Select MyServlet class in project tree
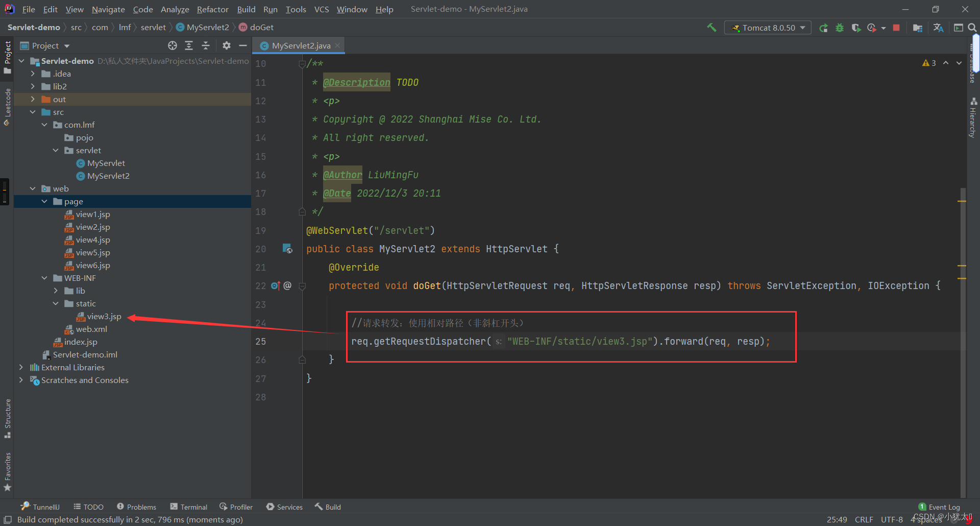980x526 pixels. pos(106,163)
